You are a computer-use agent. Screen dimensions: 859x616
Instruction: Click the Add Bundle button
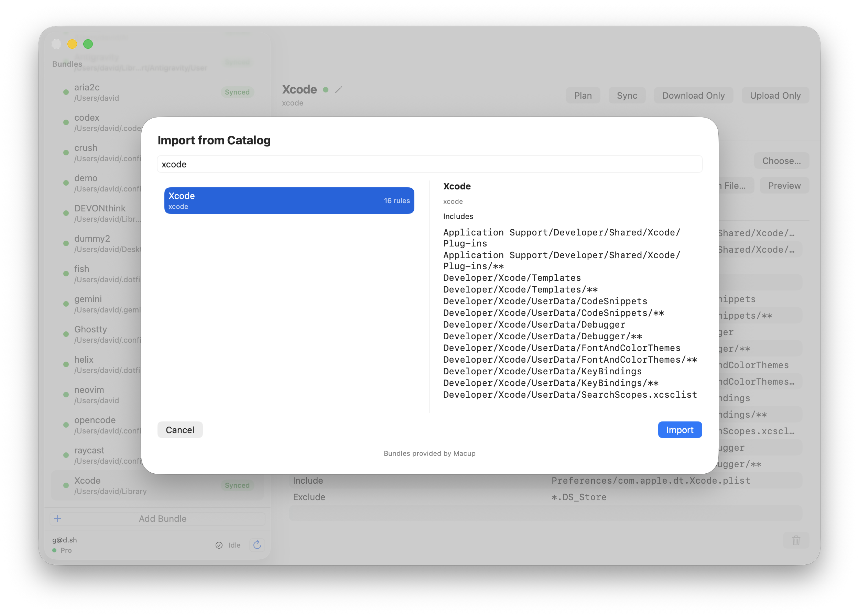162,518
